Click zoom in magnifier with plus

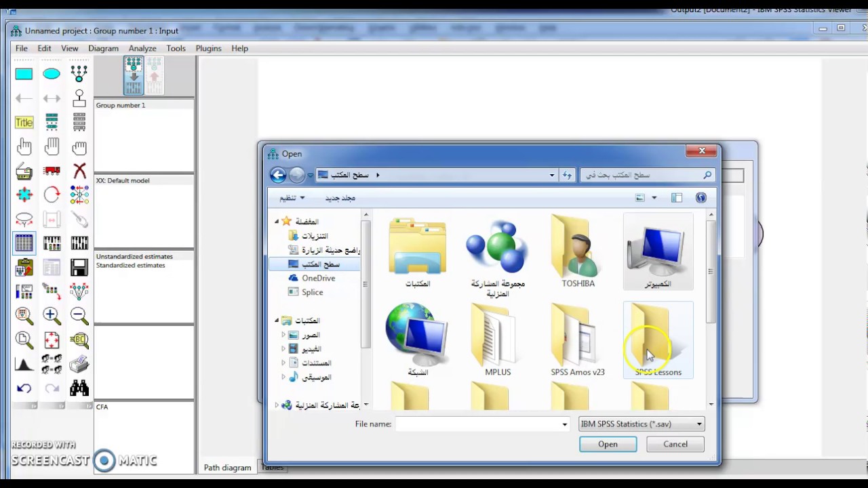[x=52, y=316]
